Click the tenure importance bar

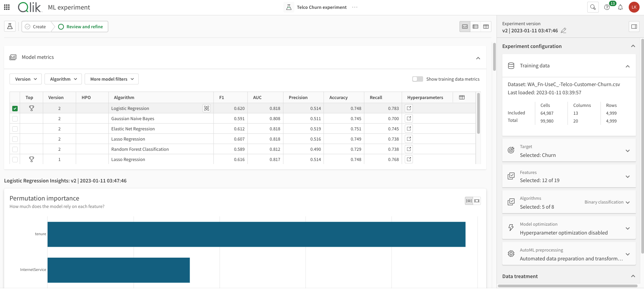257,234
